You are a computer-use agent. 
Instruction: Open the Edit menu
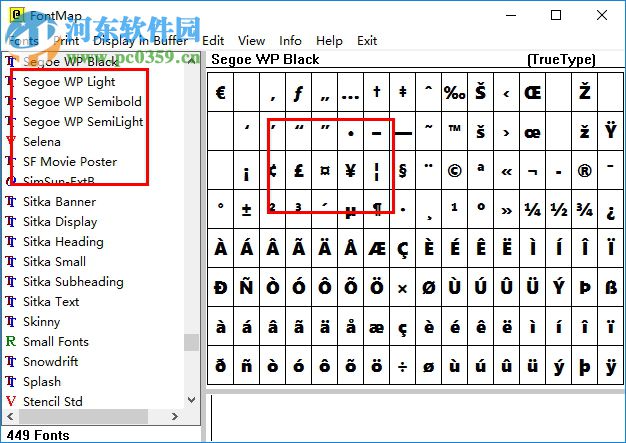pyautogui.click(x=213, y=41)
